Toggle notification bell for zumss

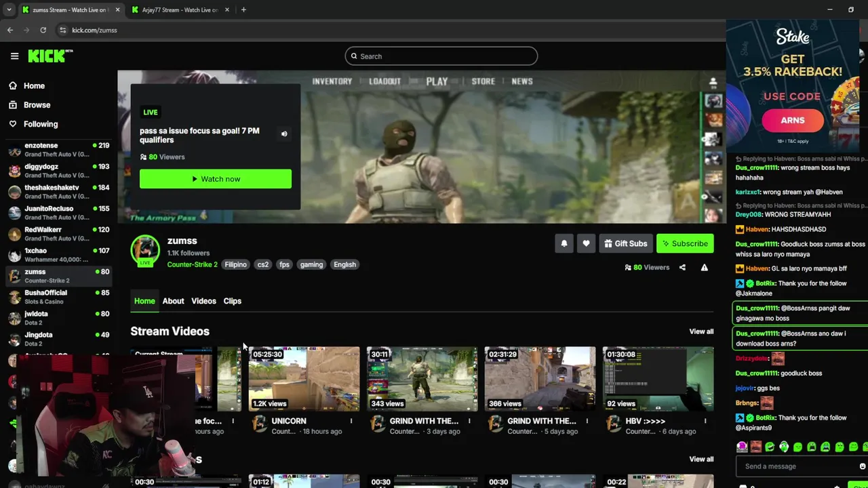[564, 243]
